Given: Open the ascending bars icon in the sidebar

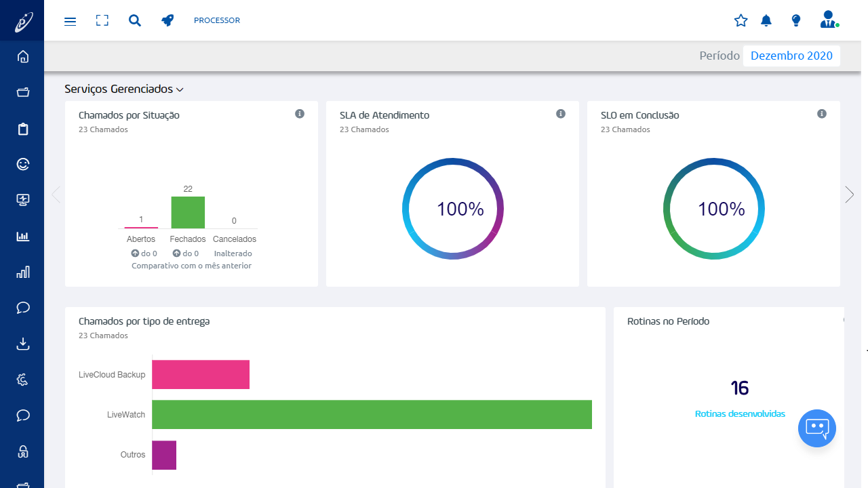Looking at the screenshot, I should click(x=23, y=272).
